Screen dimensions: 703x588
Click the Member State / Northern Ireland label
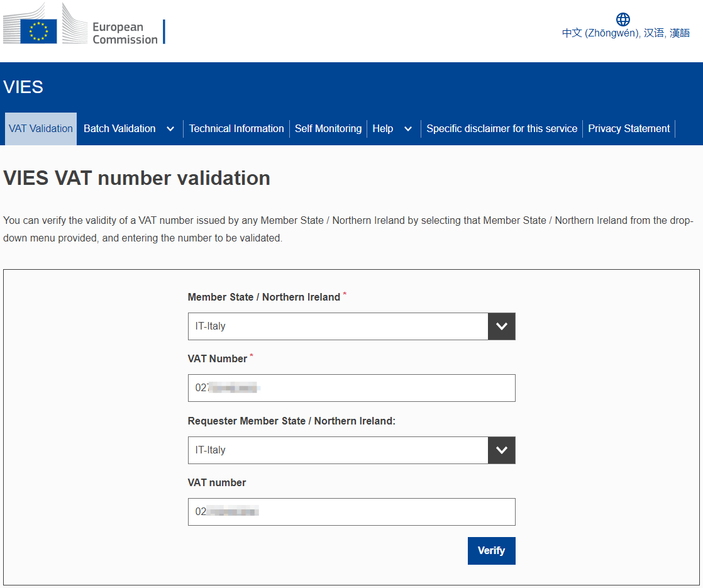click(264, 297)
